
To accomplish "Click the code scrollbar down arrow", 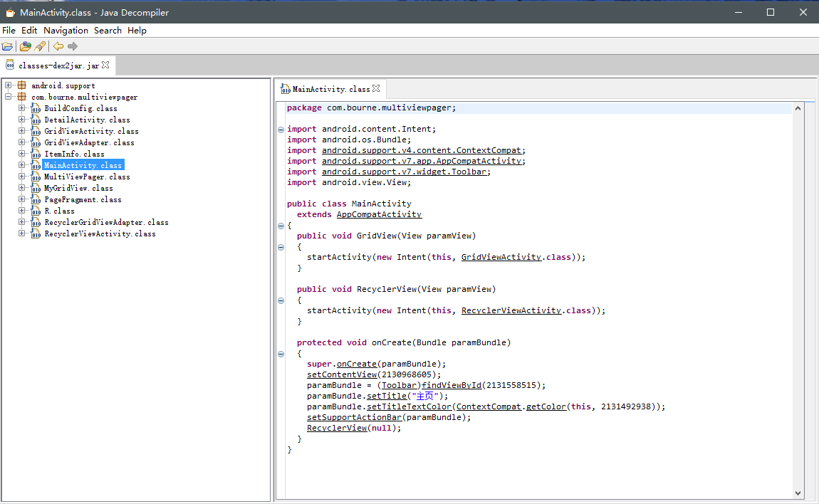I will coord(798,493).
